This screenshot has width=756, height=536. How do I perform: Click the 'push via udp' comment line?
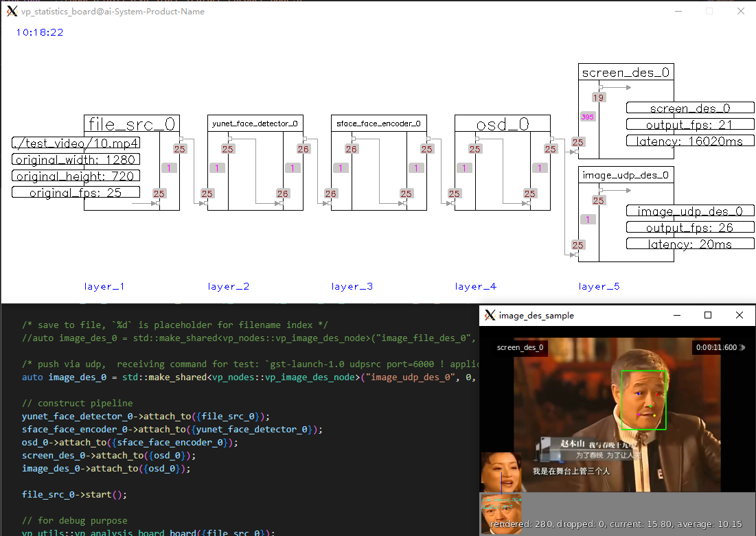(250, 364)
